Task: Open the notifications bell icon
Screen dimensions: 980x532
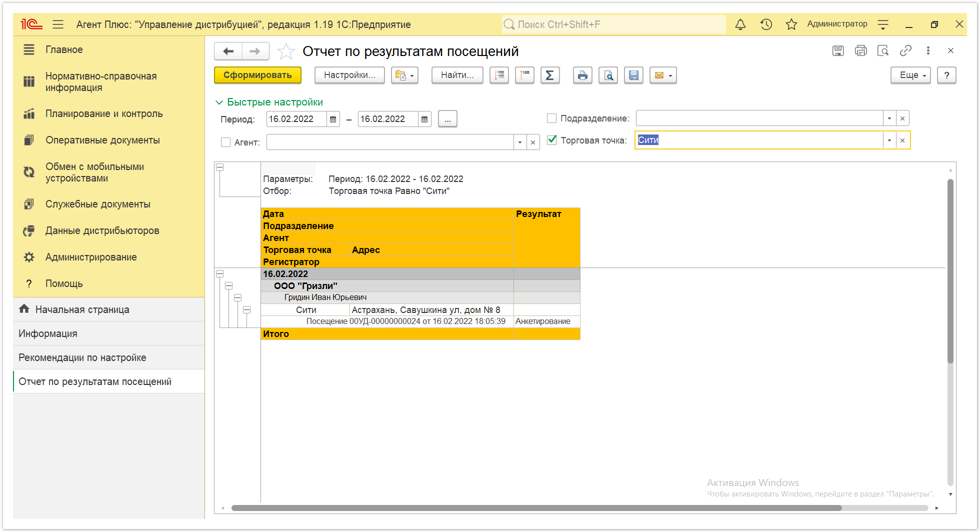Action: point(740,24)
